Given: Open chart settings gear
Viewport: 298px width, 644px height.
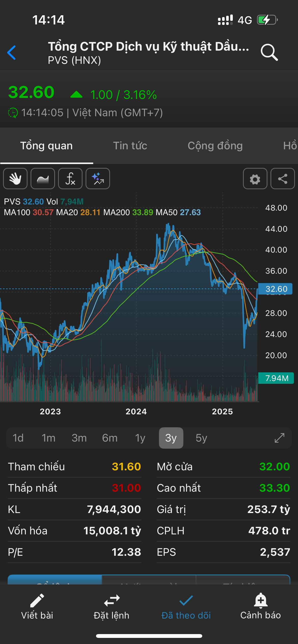Looking at the screenshot, I should tap(255, 179).
